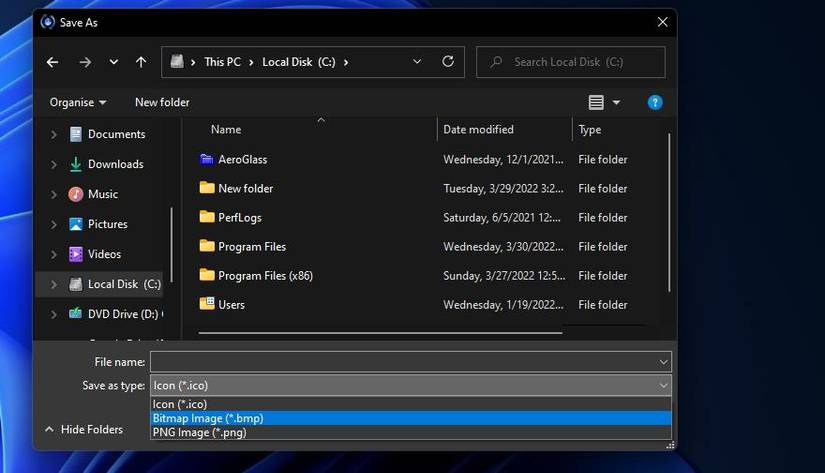Click the Search Local Disk (C:) field
Screen dimensions: 825x473
click(x=570, y=62)
